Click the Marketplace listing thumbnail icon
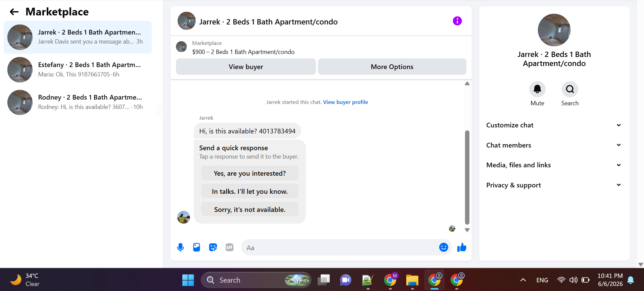This screenshot has width=644, height=291. [181, 47]
